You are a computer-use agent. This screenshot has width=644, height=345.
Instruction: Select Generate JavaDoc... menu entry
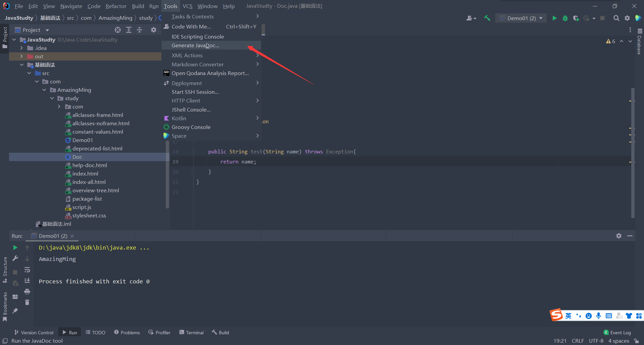click(211, 45)
